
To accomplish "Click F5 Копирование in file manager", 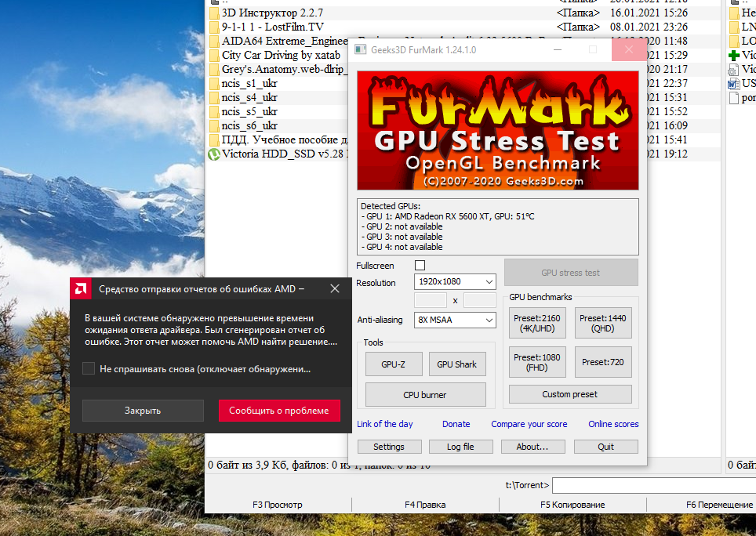I will pos(572,505).
